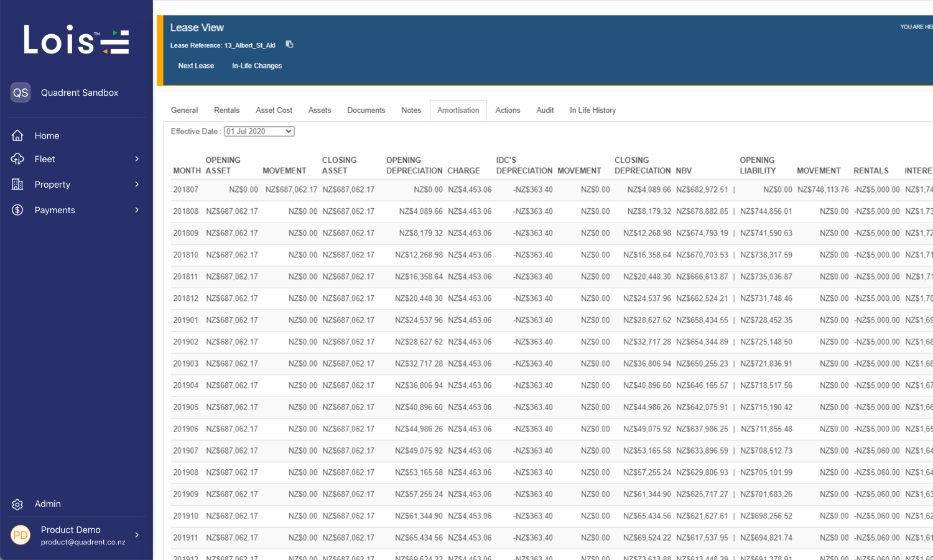933x560 pixels.
Task: Click the Property building icon
Action: pyautogui.click(x=17, y=185)
